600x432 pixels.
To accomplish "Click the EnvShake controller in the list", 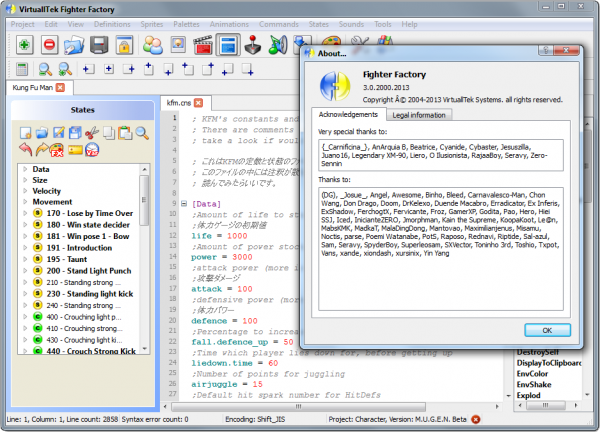I will (x=534, y=385).
